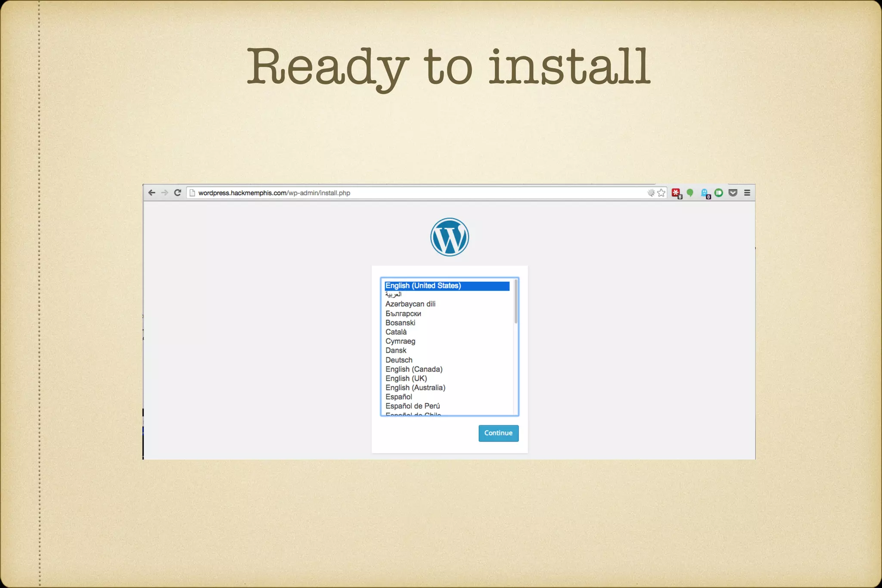Reload the install.php page
Image resolution: width=882 pixels, height=588 pixels.
tap(177, 193)
